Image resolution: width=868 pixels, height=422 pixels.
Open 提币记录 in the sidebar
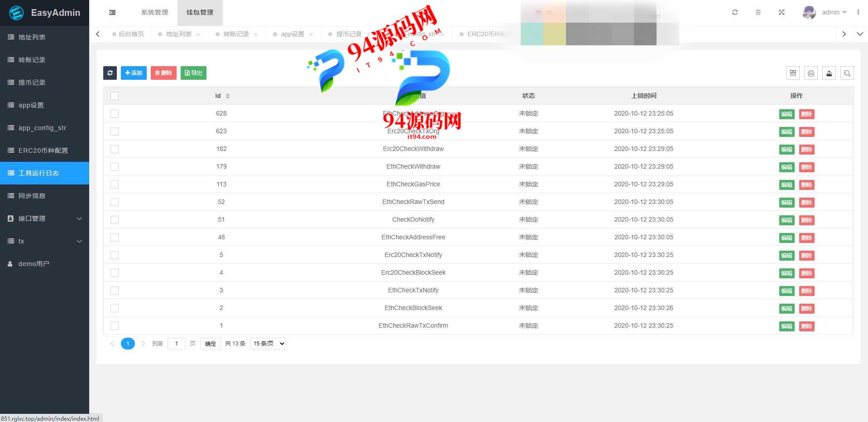(44, 82)
